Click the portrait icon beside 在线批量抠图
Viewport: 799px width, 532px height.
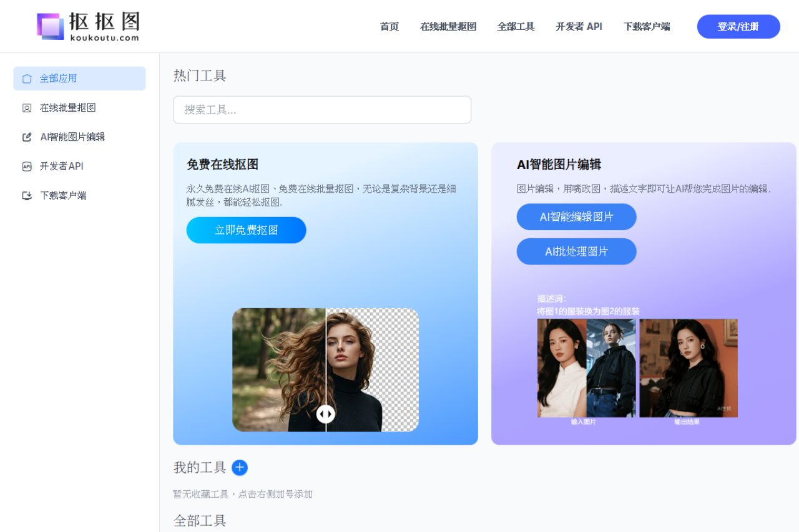[27, 108]
